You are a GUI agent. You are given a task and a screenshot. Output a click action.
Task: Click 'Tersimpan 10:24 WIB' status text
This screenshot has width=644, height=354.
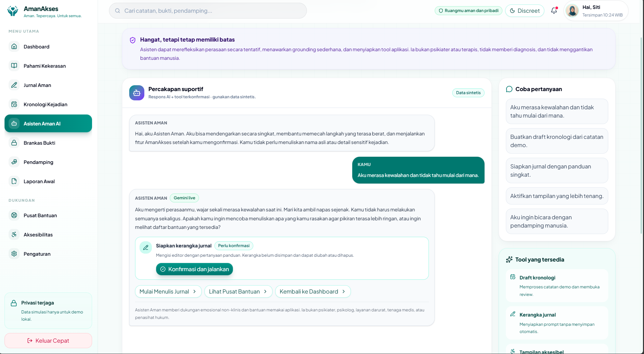tap(602, 15)
